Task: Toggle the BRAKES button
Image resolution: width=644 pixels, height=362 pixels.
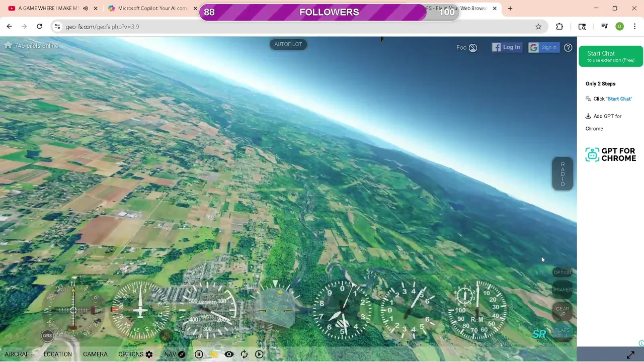Action: pyautogui.click(x=562, y=290)
